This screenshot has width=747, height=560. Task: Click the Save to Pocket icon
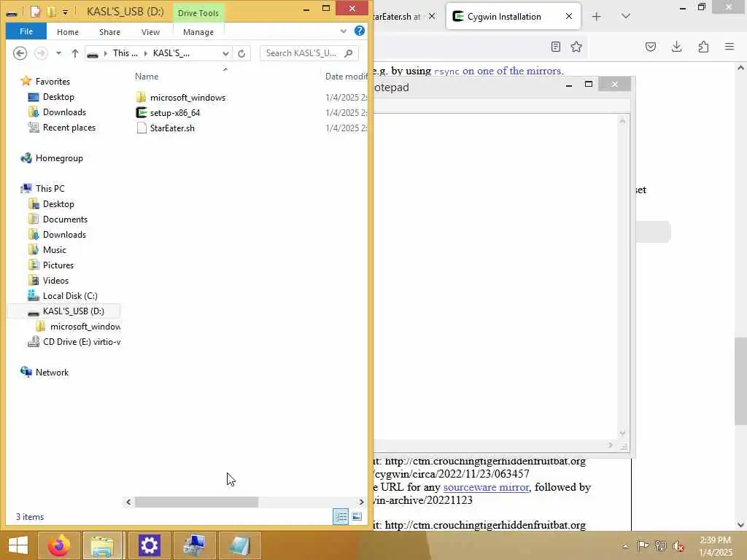tap(651, 47)
